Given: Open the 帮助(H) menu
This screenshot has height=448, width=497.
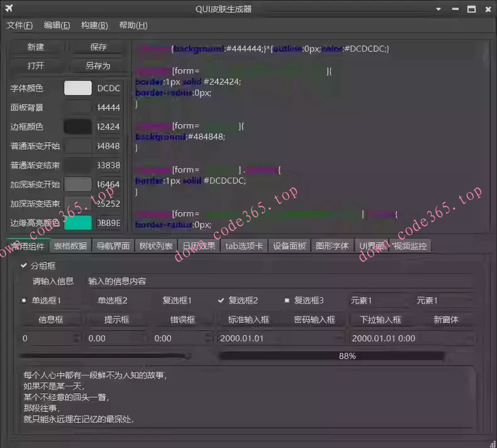Looking at the screenshot, I should (x=133, y=25).
